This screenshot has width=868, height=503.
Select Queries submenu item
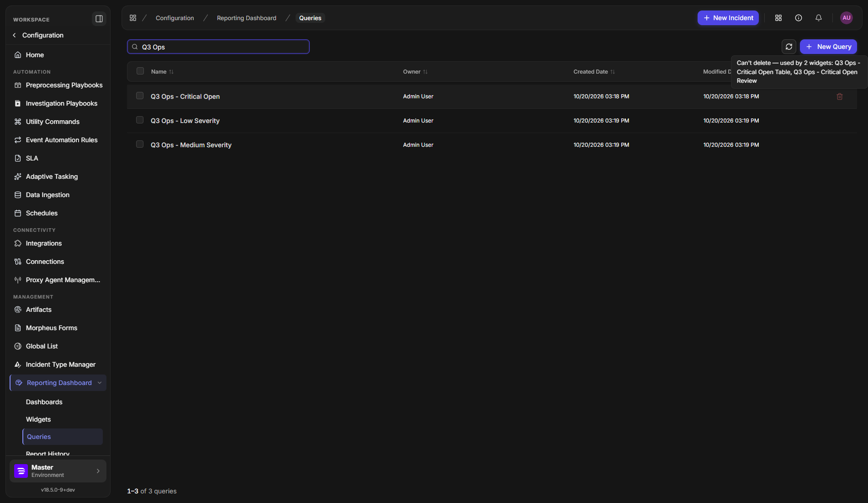click(63, 437)
